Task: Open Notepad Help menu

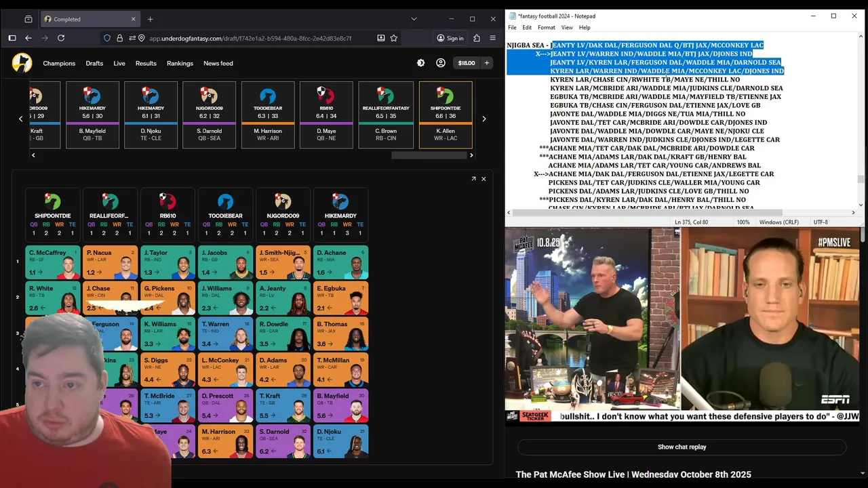Action: (x=585, y=28)
